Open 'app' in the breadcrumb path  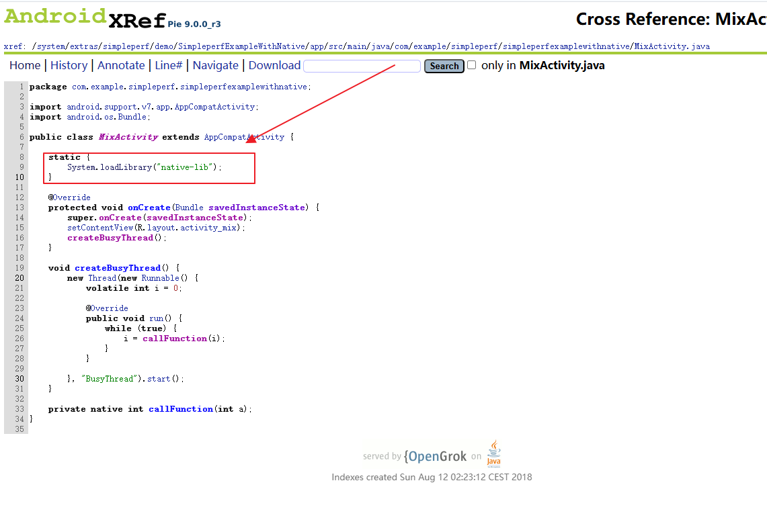click(x=317, y=46)
